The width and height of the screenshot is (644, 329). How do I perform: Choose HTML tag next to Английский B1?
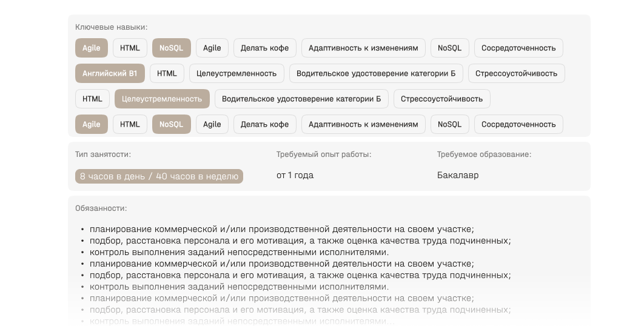click(x=167, y=73)
